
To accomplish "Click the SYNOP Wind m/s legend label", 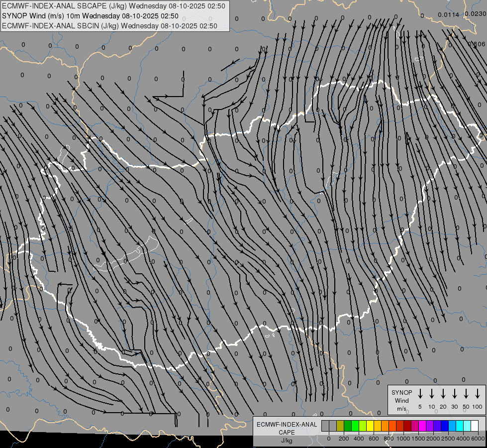I will pos(402,400).
